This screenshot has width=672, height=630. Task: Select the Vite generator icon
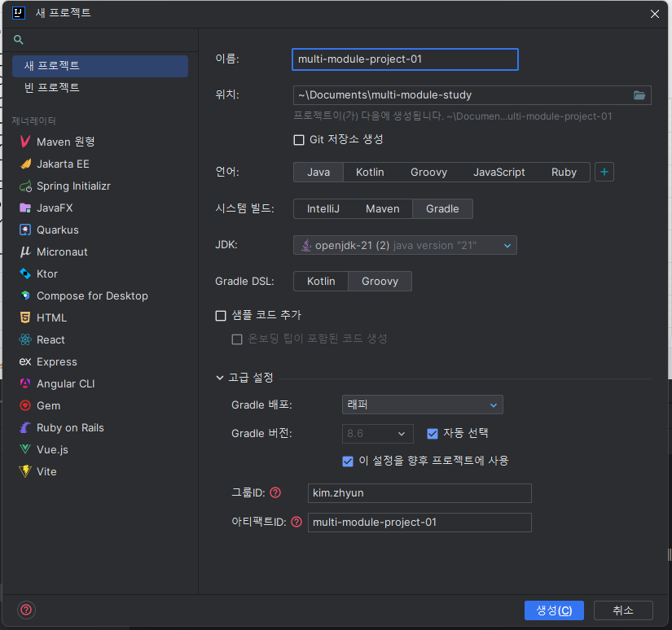(25, 471)
